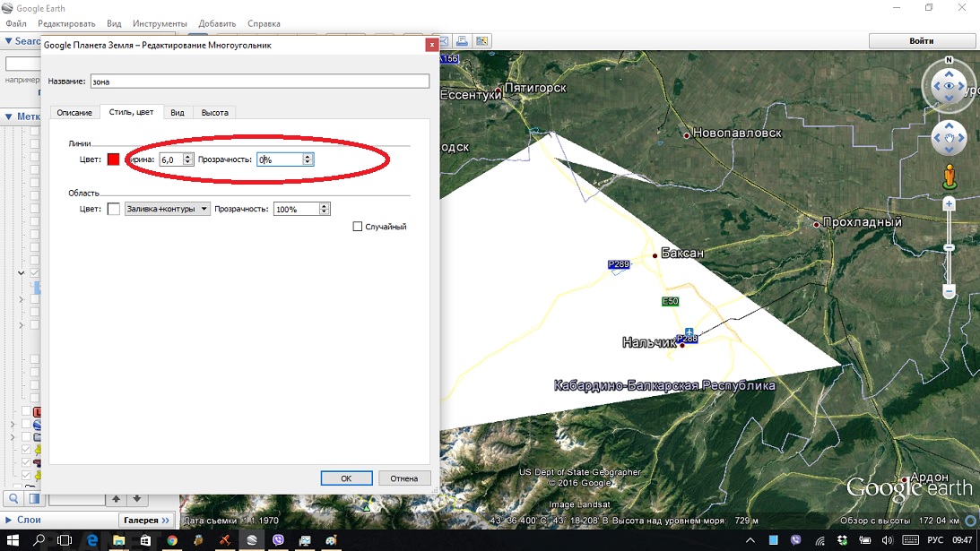
Task: Open Viber from the Windows taskbar
Action: click(x=279, y=540)
